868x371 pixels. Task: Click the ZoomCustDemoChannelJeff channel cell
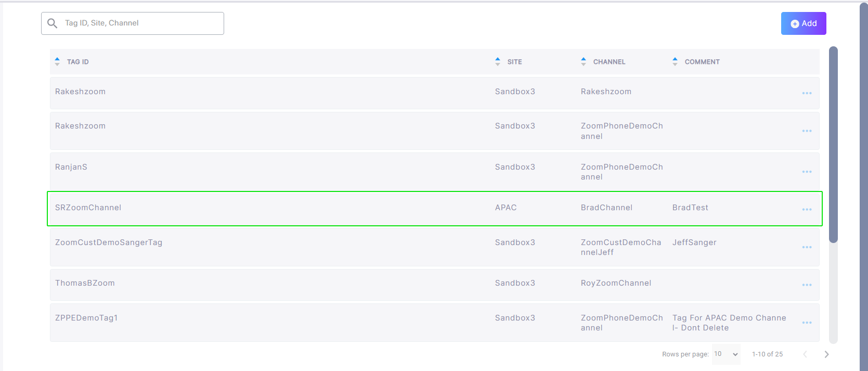pos(621,247)
